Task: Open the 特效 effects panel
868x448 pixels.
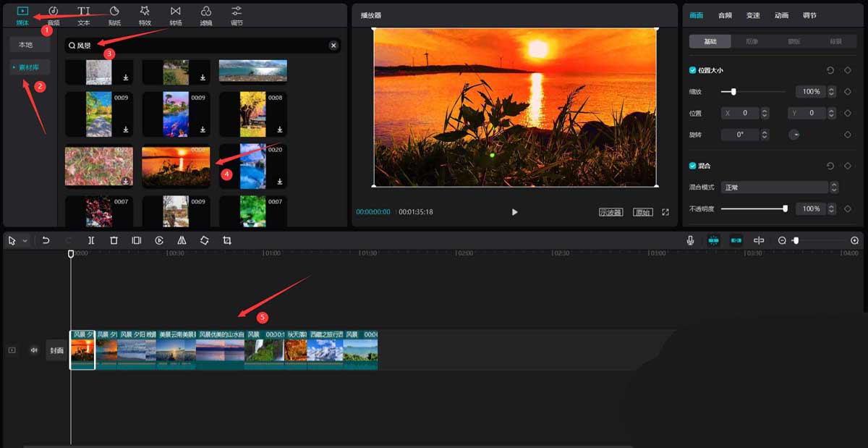Action: point(145,15)
